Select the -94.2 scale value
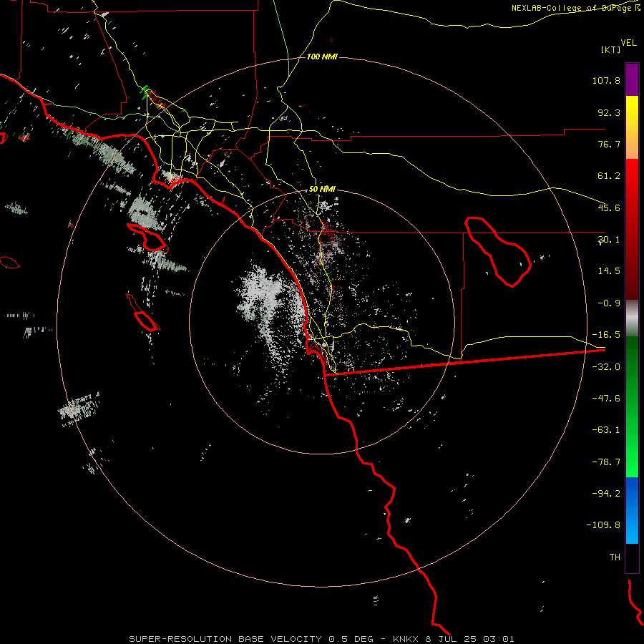The height and width of the screenshot is (644, 644). pyautogui.click(x=606, y=493)
